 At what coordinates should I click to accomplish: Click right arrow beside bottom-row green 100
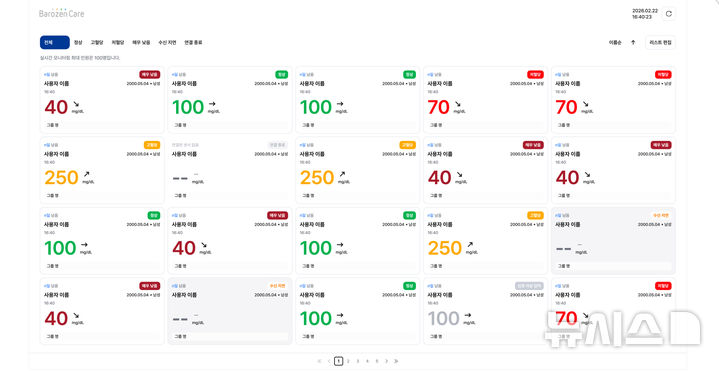pos(339,315)
